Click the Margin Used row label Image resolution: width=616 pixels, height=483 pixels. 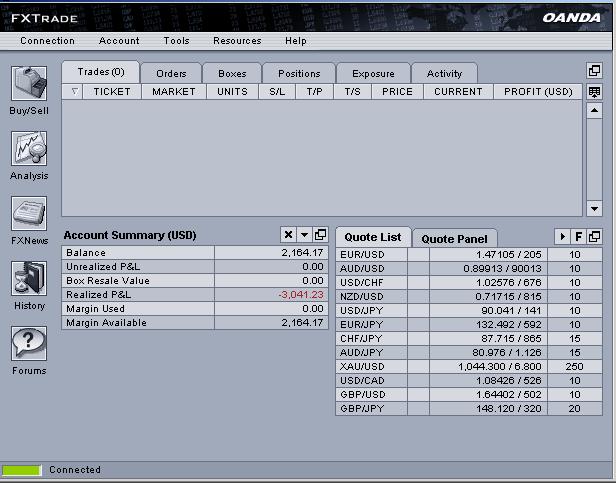pos(95,309)
